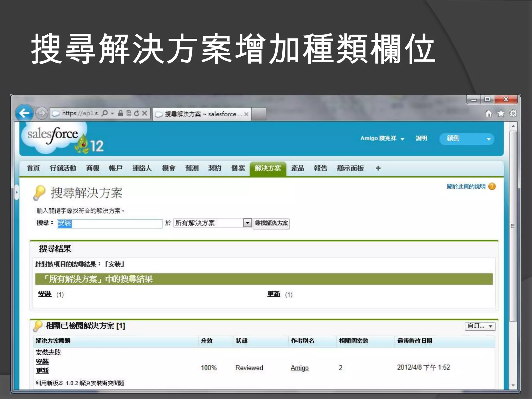This screenshot has width=532, height=399.
Task: Open browser favorites star icon
Action: 501,114
